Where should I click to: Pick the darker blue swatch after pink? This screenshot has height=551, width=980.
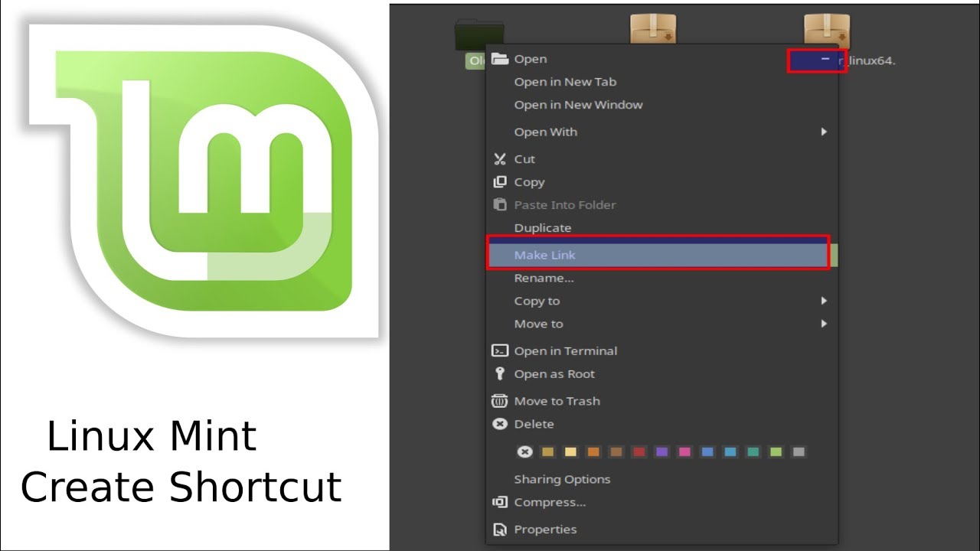click(x=707, y=452)
